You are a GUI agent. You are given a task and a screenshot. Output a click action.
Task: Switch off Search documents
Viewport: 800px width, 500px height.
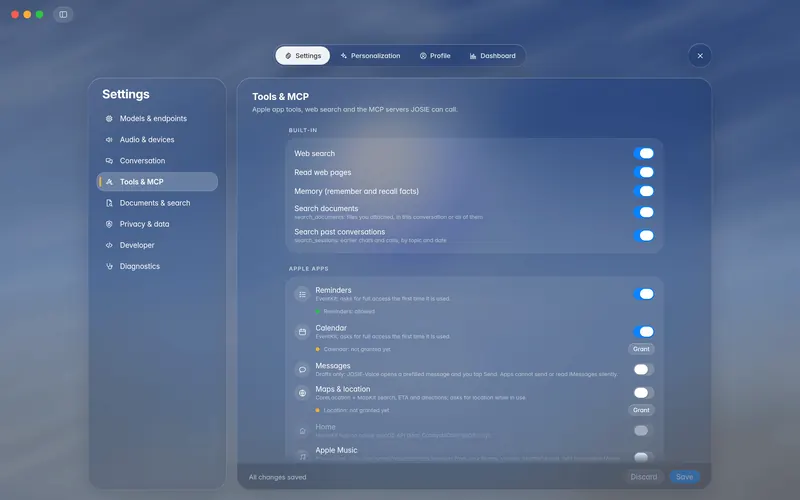tap(643, 212)
